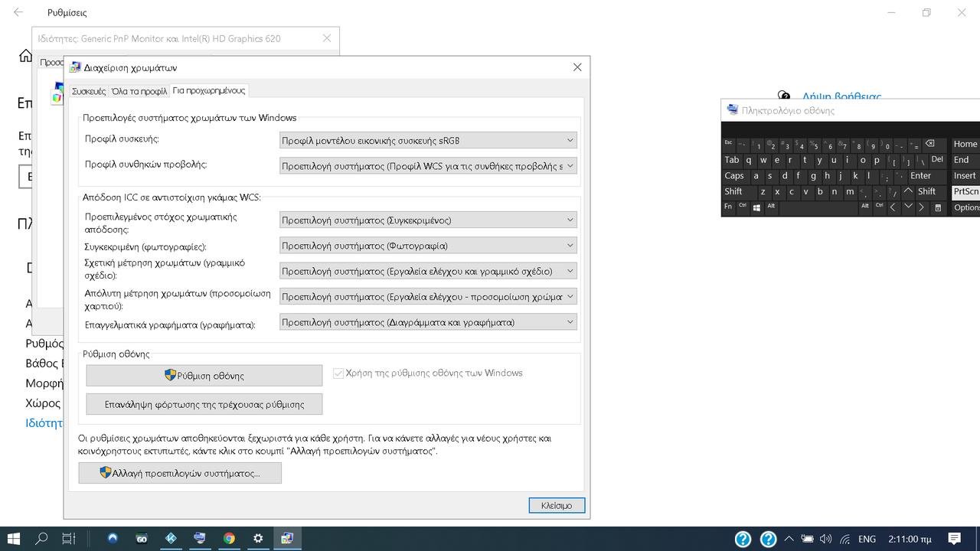Open the notification center icon
Image resolution: width=980 pixels, height=551 pixels.
[954, 539]
